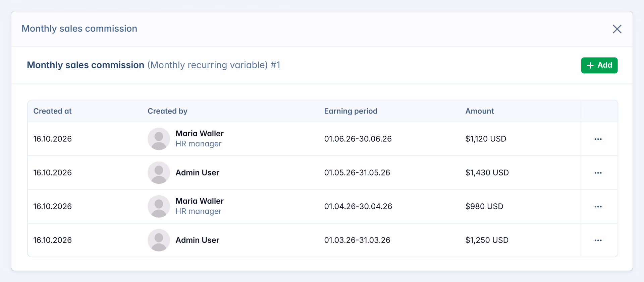The image size is (644, 282).
Task: Click the created date 16.10.2026 in the $1,120 row
Action: coord(52,139)
